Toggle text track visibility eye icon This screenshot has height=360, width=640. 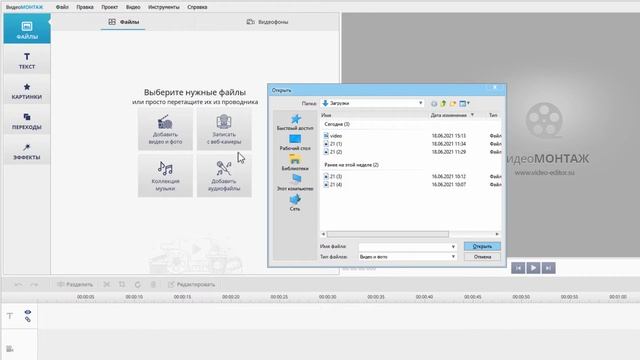click(x=28, y=312)
